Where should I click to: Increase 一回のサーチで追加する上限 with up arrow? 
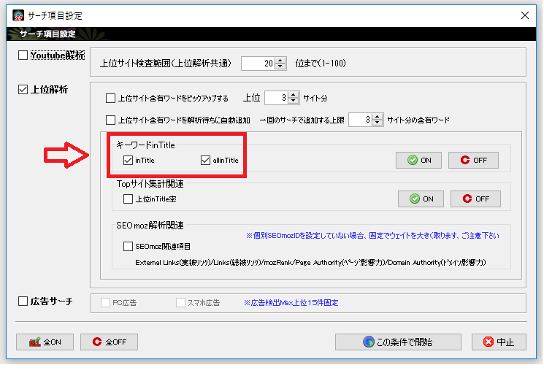click(x=378, y=117)
